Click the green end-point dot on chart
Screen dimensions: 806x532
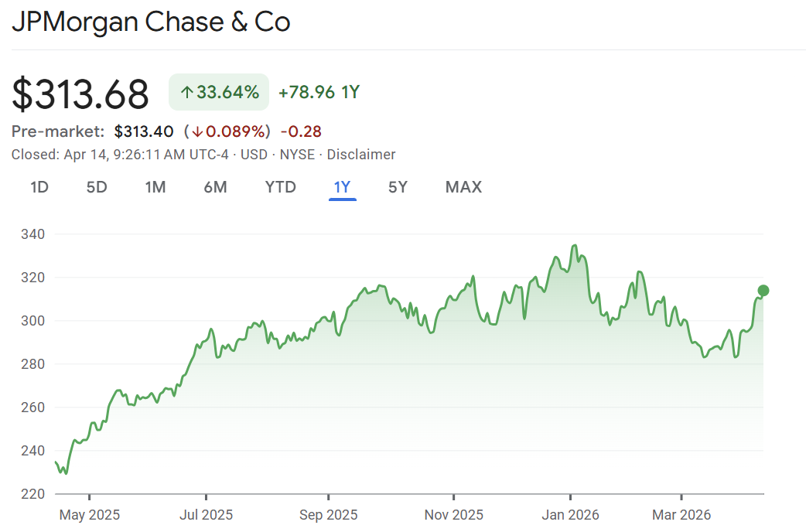(763, 291)
